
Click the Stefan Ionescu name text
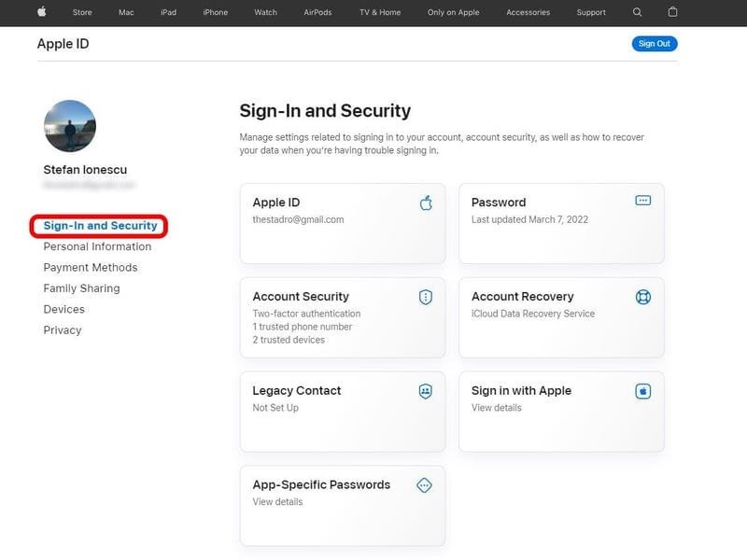(x=85, y=170)
